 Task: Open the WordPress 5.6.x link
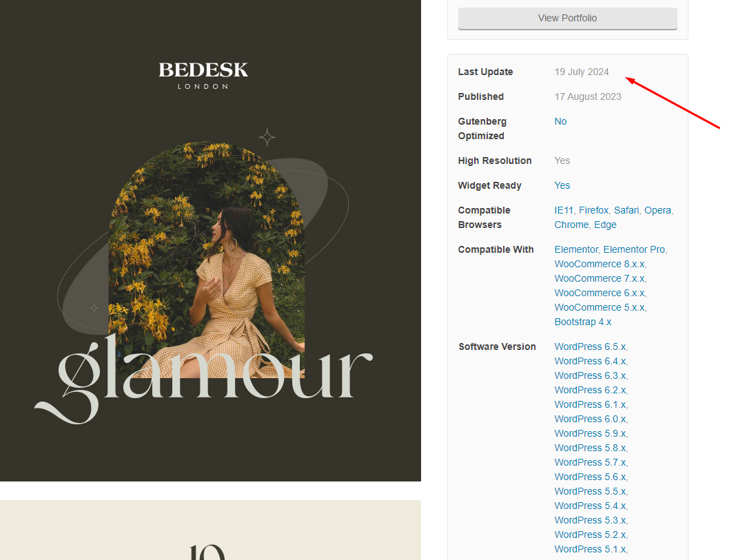pyautogui.click(x=590, y=477)
